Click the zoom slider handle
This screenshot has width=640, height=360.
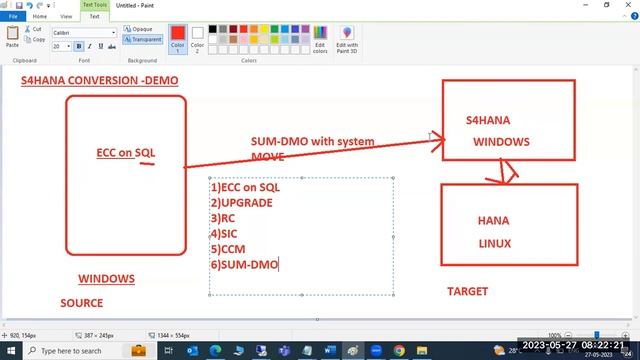click(x=597, y=336)
